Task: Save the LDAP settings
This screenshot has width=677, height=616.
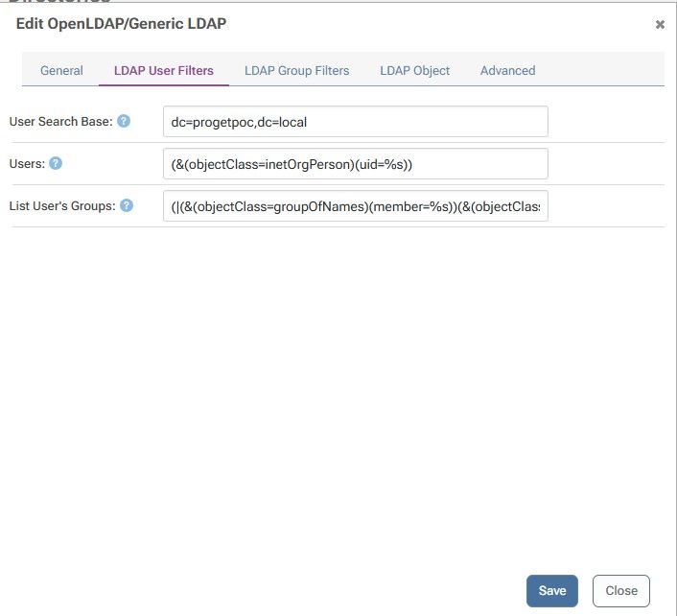Action: 551,590
